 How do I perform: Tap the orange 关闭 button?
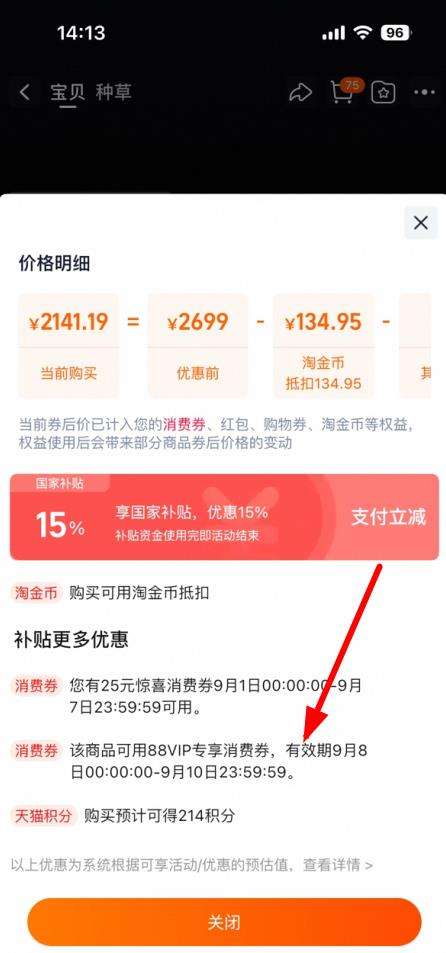coord(224,921)
